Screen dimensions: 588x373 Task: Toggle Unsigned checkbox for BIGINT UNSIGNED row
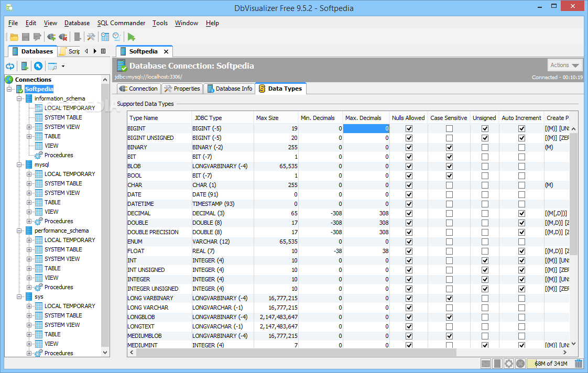(x=485, y=138)
